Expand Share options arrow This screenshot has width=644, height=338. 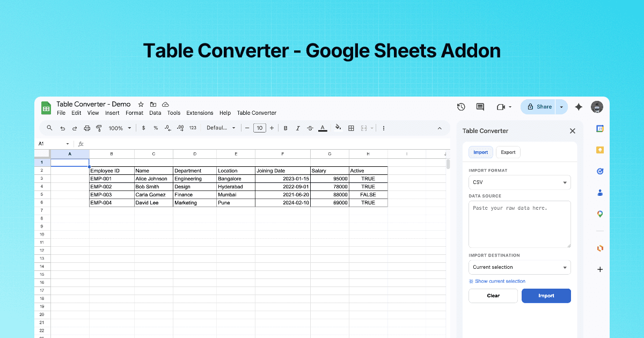[561, 107]
